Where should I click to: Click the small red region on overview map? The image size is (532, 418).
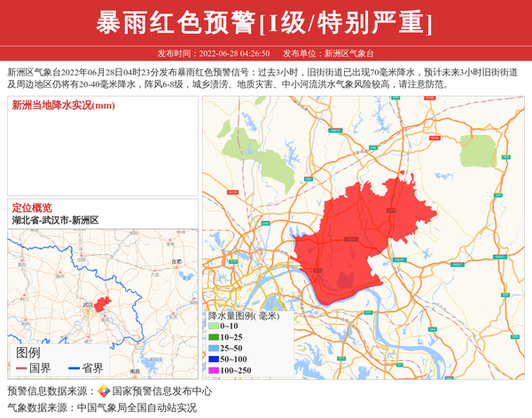(x=103, y=304)
